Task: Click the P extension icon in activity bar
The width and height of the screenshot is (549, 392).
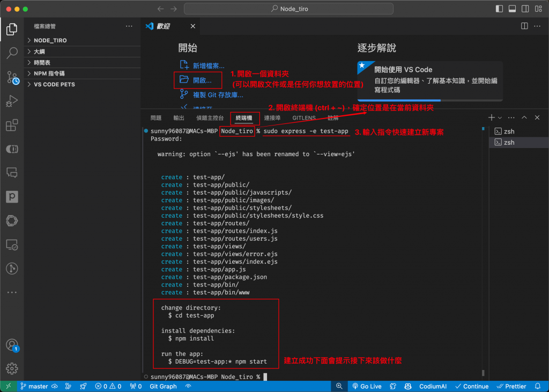Action: tap(12, 197)
